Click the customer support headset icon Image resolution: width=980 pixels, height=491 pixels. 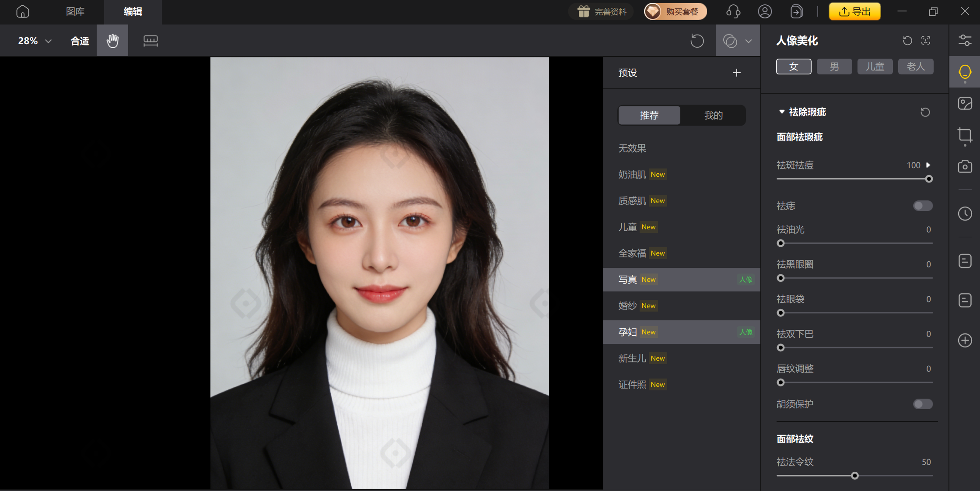tap(733, 11)
